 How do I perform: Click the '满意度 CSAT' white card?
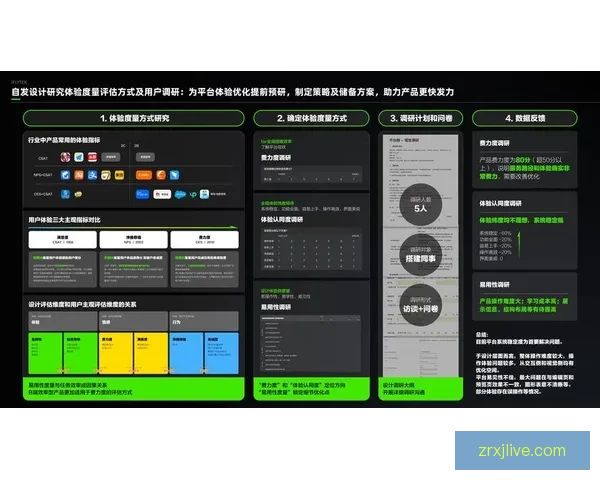click(57, 240)
